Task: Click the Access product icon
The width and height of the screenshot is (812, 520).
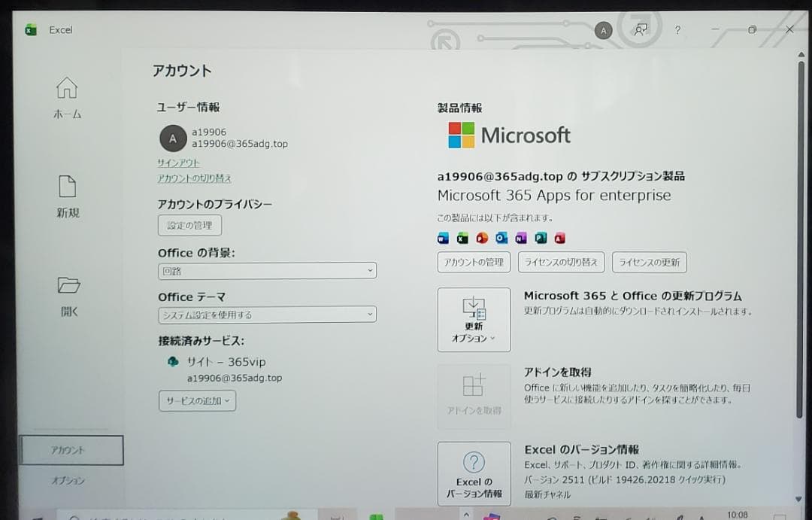Action: point(560,238)
